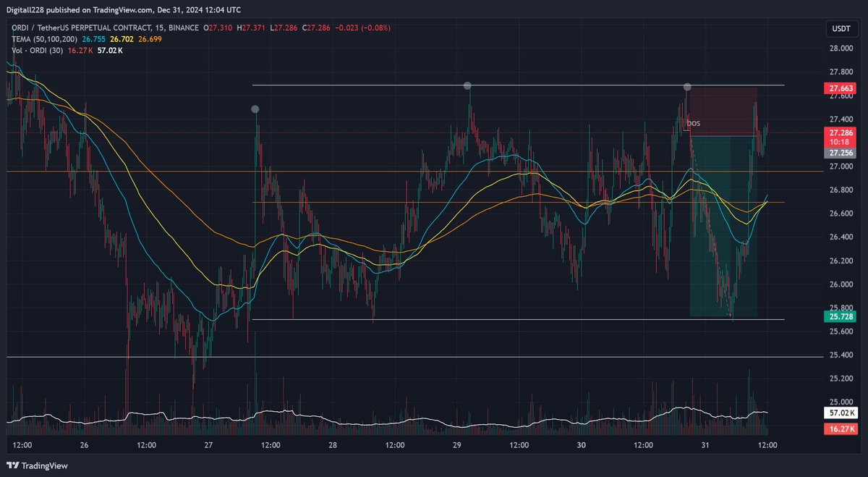Click the 12:00 label right after date 31
The width and height of the screenshot is (868, 477).
[767, 445]
